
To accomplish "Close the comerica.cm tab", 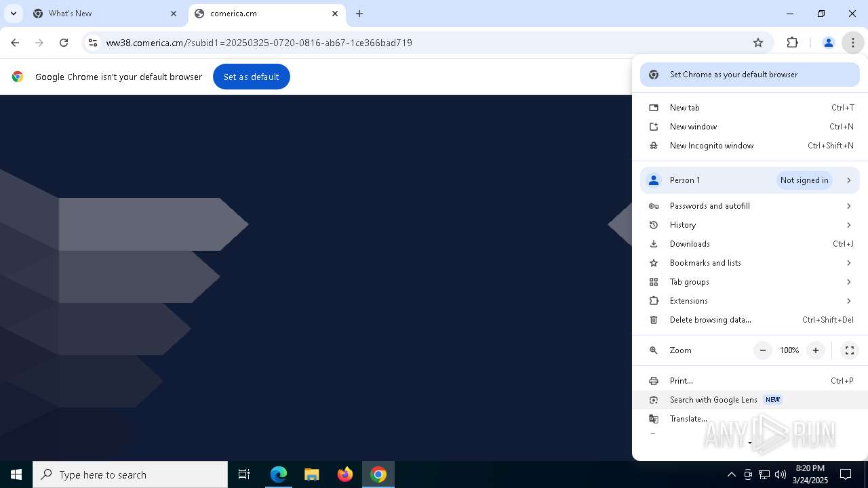I will coord(335,14).
